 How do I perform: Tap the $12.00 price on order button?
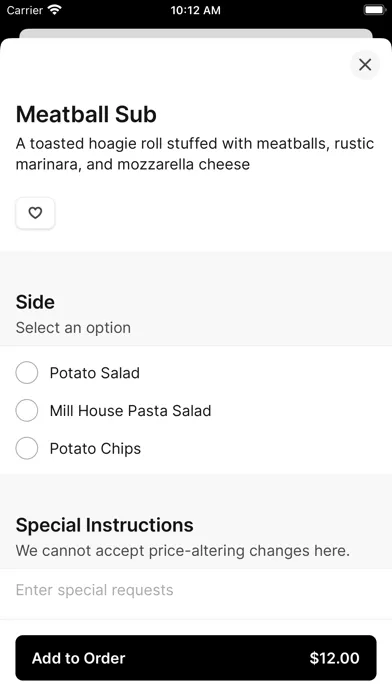[334, 658]
